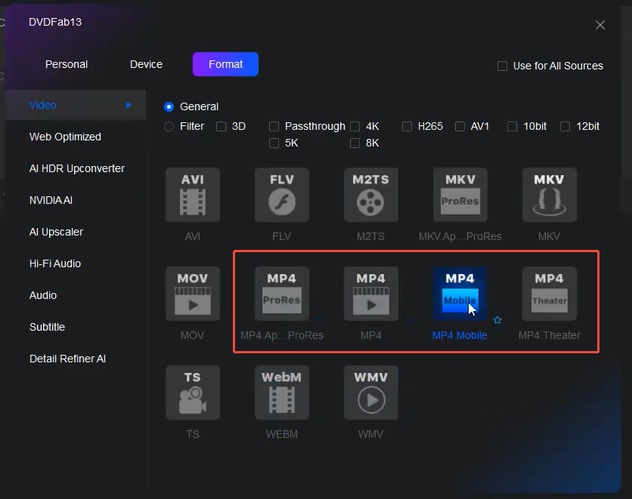Choose the plain MKV format icon

(549, 195)
